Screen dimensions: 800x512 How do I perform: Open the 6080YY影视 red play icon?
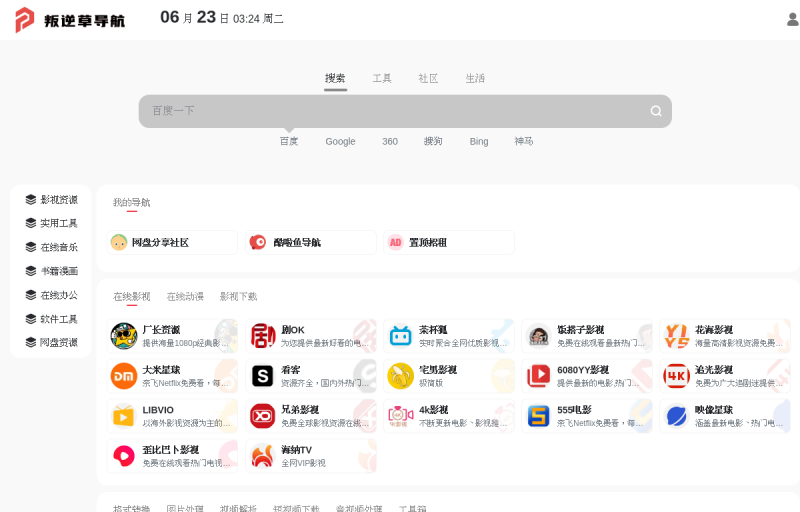click(539, 376)
